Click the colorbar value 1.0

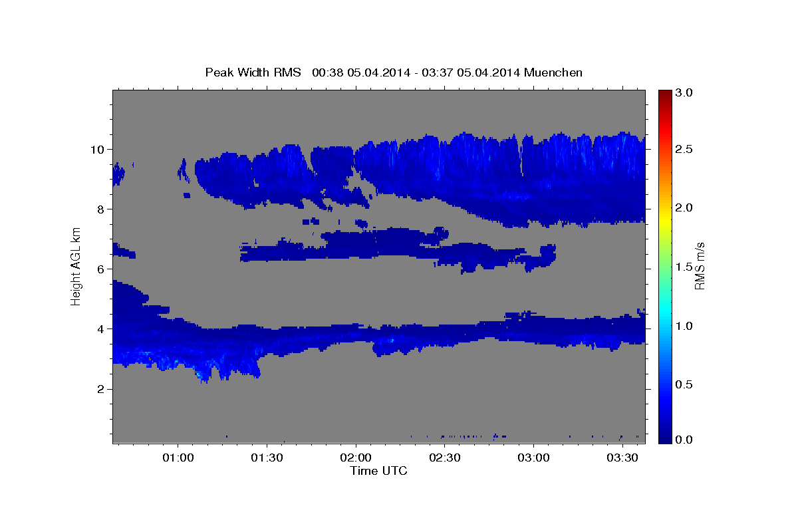click(684, 326)
